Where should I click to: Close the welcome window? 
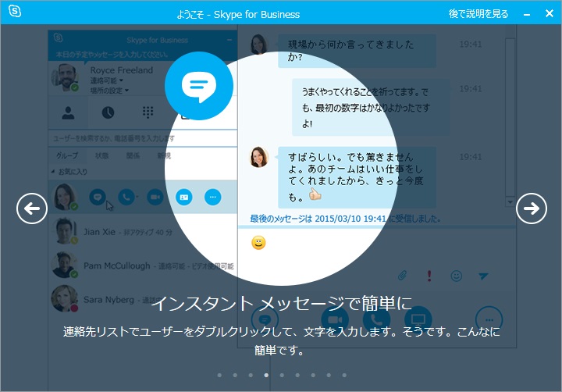549,13
